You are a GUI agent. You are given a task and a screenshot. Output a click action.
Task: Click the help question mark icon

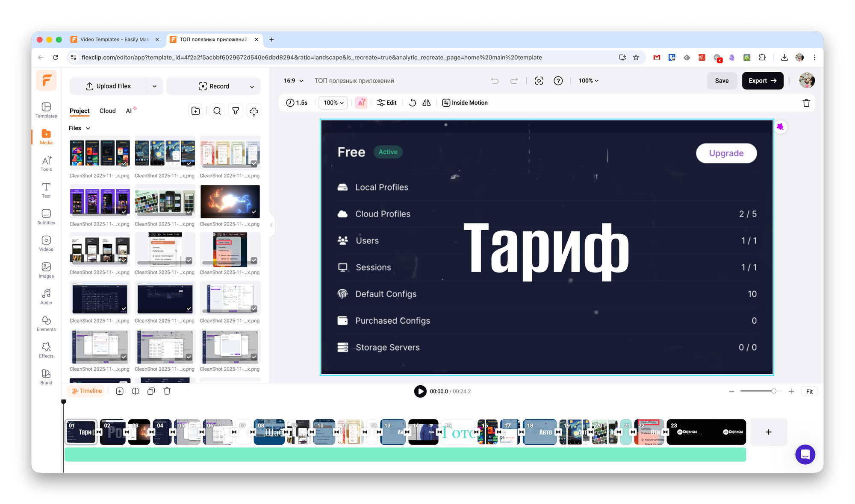click(558, 81)
